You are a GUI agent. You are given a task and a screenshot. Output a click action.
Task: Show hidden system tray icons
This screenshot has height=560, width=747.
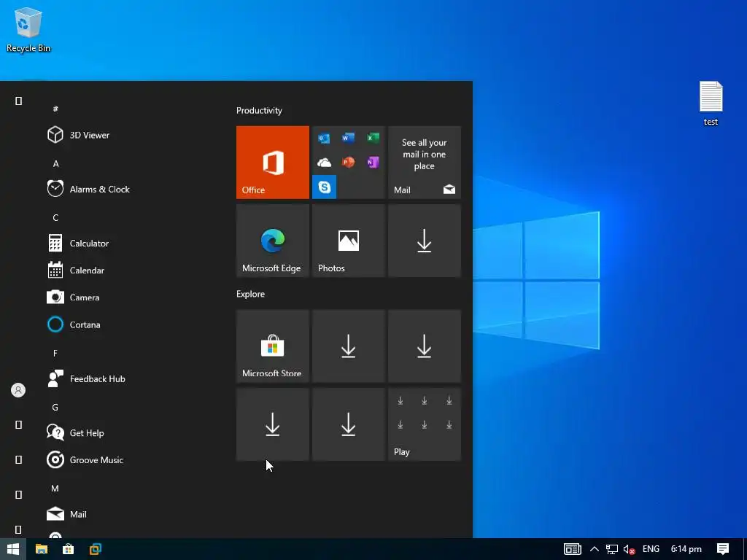[595, 549]
